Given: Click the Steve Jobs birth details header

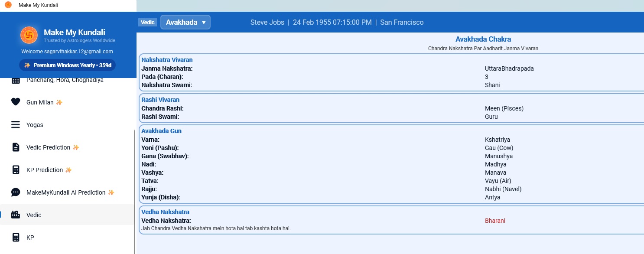Looking at the screenshot, I should point(337,23).
